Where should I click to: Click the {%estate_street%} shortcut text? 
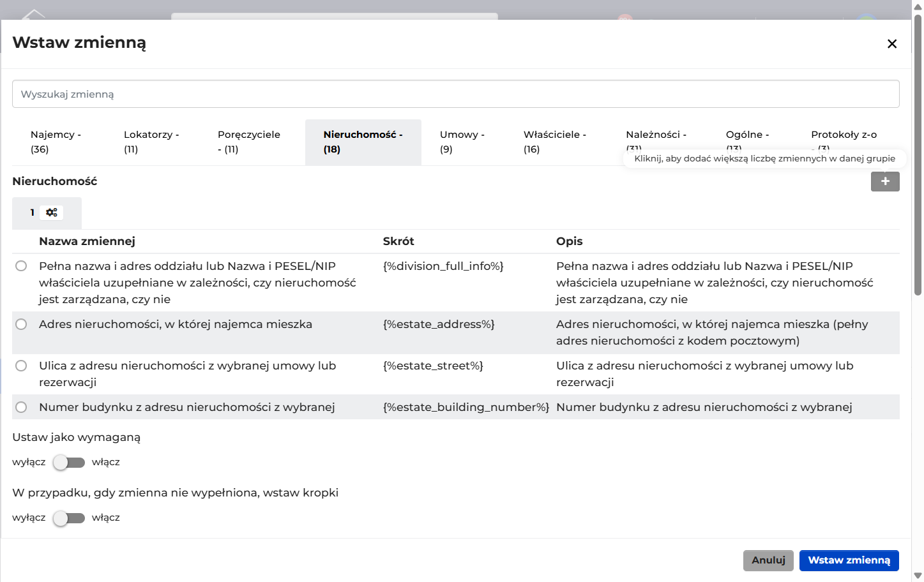[433, 366]
